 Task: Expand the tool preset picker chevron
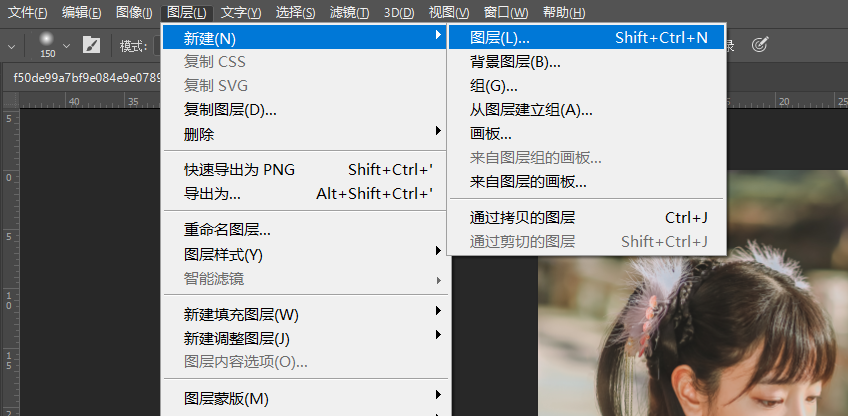point(11,45)
